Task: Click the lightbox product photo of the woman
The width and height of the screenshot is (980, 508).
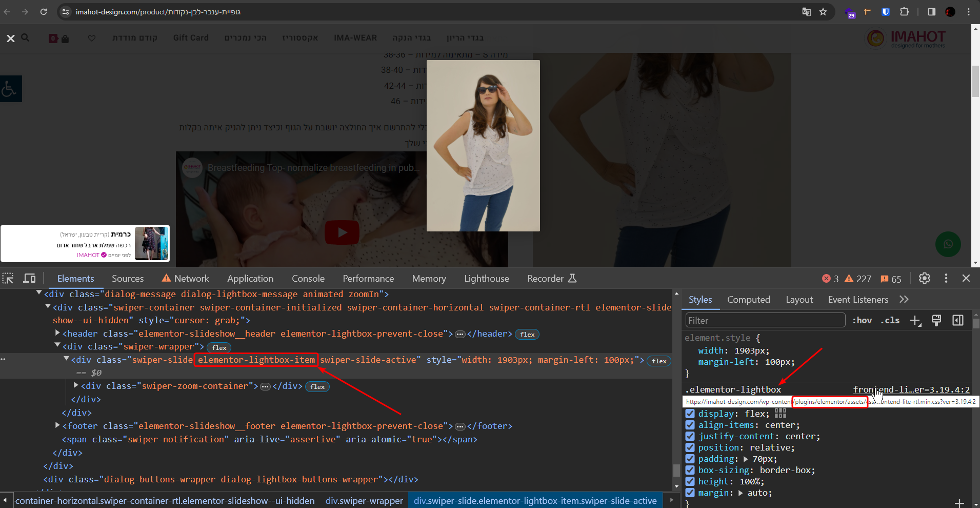Action: [483, 146]
